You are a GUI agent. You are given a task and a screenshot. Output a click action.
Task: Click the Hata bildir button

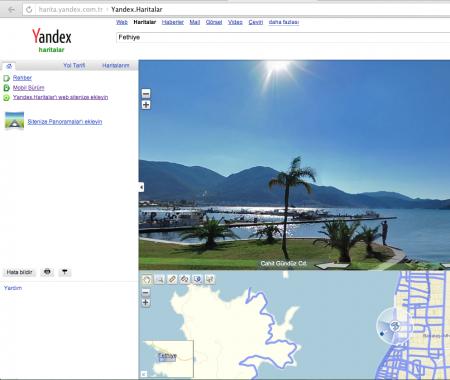click(19, 272)
